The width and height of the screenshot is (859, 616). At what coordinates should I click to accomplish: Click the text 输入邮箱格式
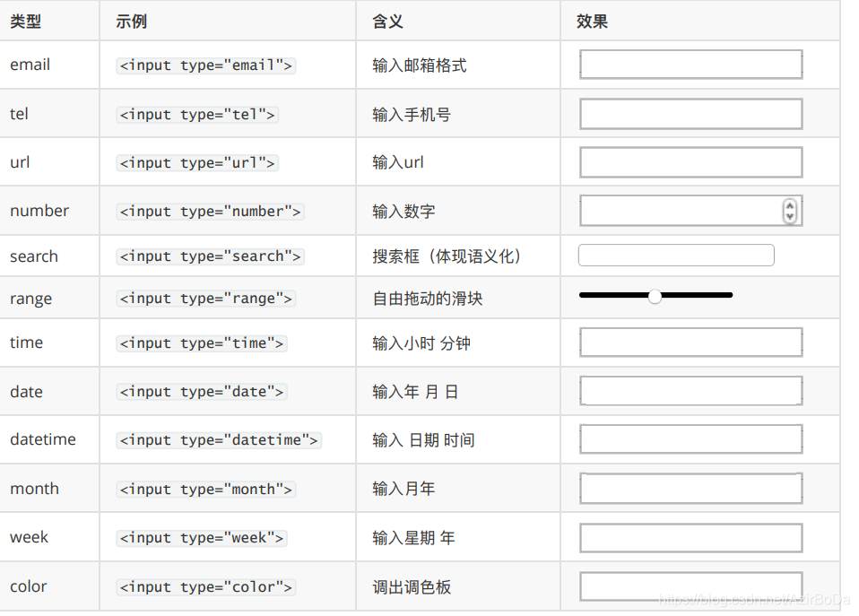[420, 65]
